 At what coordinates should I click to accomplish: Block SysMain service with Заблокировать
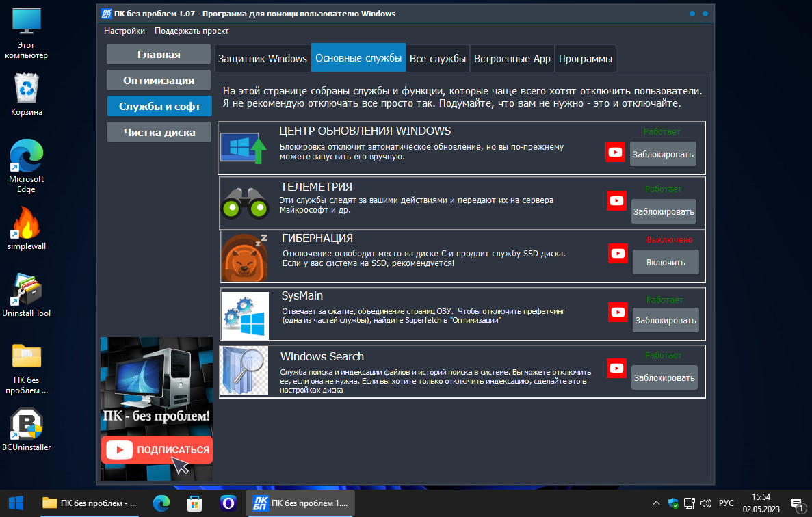click(666, 320)
